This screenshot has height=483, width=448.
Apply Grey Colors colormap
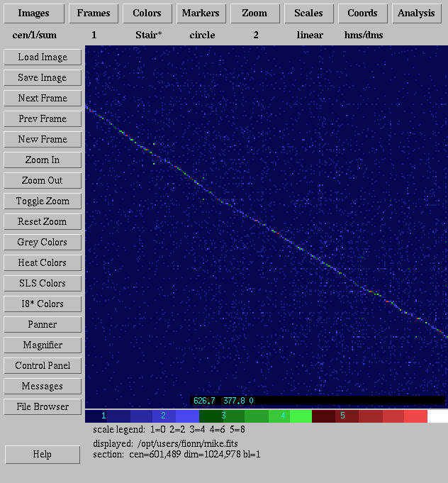[x=43, y=242]
